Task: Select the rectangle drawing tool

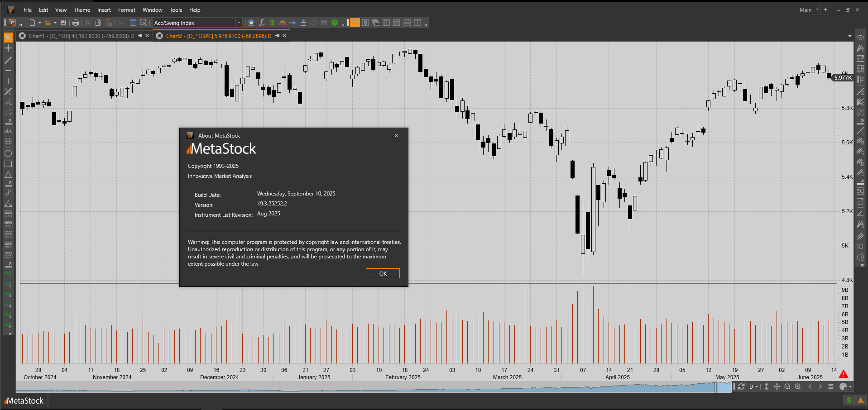Action: tap(8, 164)
